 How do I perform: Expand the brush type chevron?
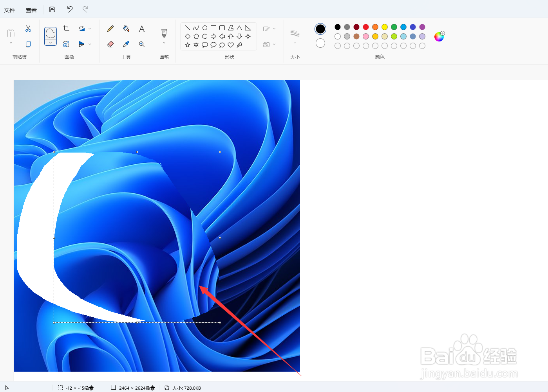pyautogui.click(x=164, y=43)
